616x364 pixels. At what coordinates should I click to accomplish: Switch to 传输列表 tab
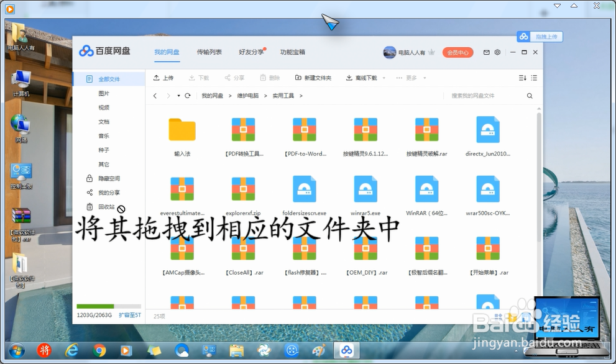(209, 52)
